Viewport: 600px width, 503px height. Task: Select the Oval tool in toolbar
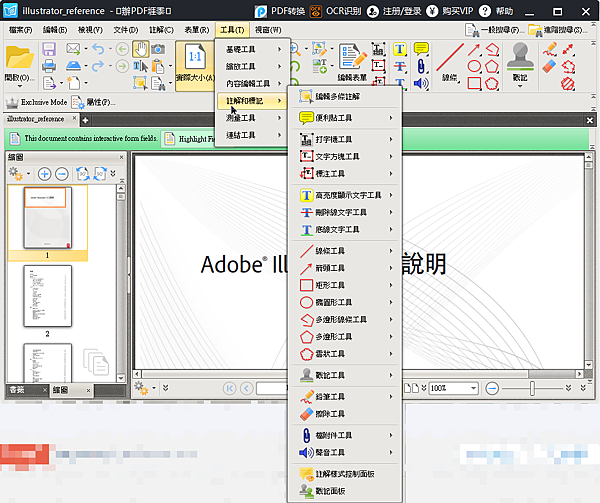pyautogui.click(x=474, y=66)
